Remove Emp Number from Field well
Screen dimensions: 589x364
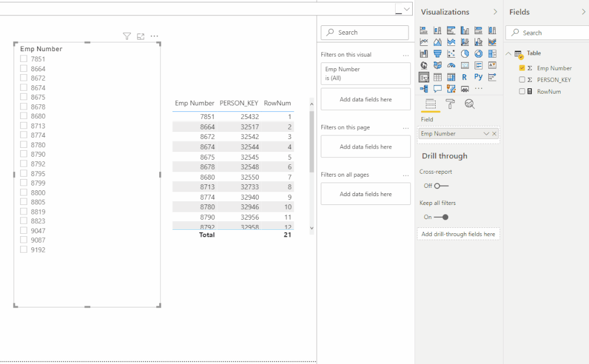point(494,134)
